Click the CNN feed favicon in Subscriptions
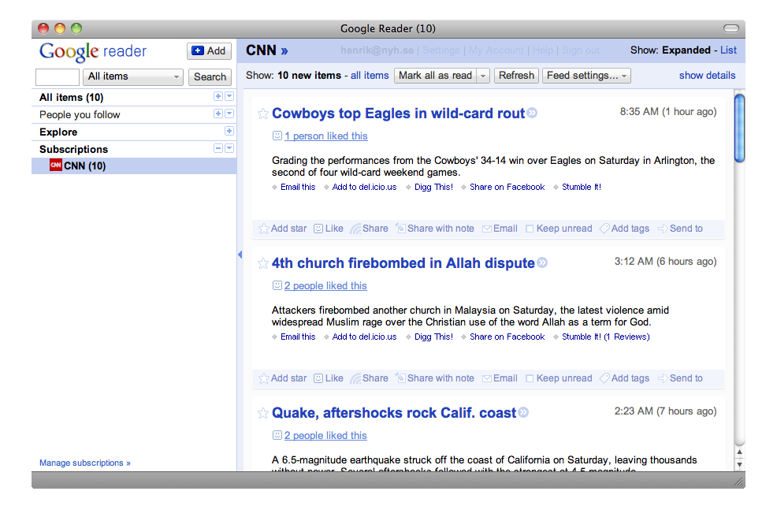This screenshot has height=532, width=777. click(x=55, y=165)
